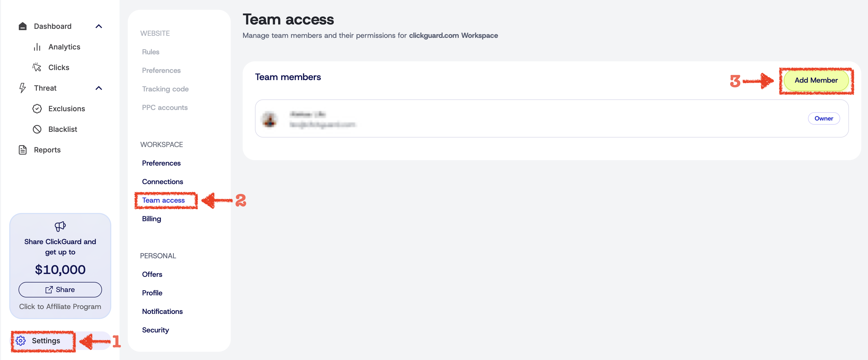Open the Security settings page

[x=155, y=330]
